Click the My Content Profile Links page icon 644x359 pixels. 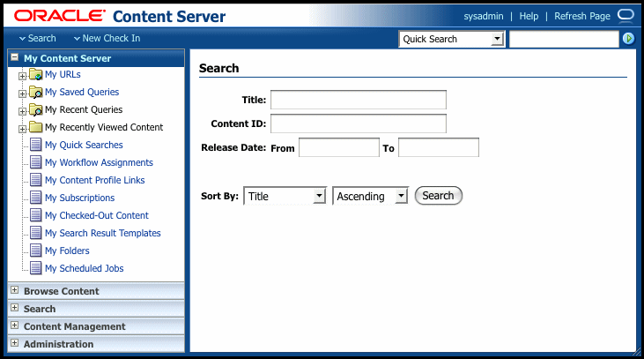click(x=36, y=180)
